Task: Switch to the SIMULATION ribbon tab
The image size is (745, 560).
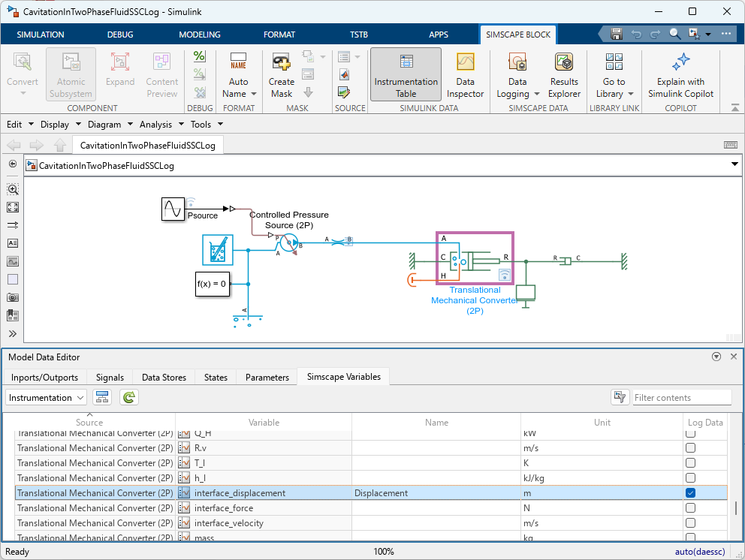Action: click(41, 35)
